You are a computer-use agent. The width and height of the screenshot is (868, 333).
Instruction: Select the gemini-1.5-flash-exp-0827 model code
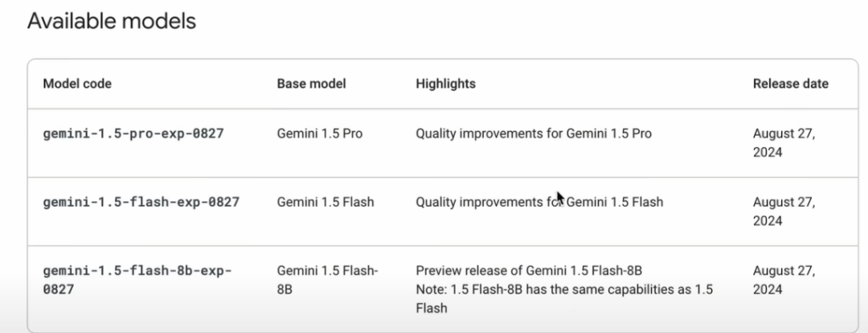(141, 202)
